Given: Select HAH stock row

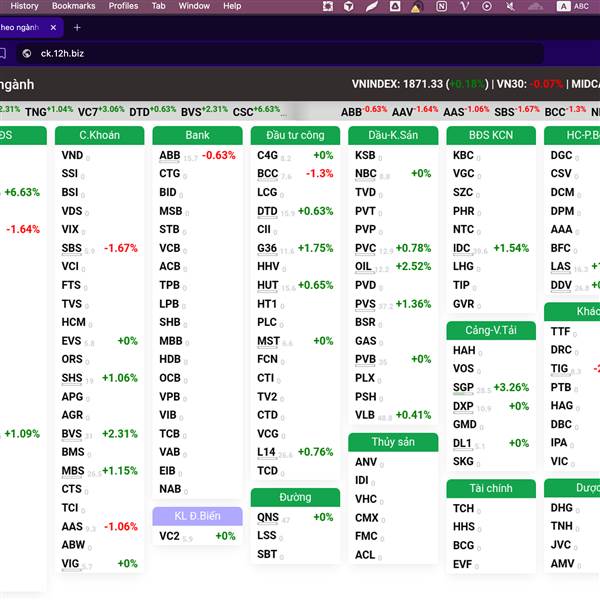Looking at the screenshot, I should [491, 350].
